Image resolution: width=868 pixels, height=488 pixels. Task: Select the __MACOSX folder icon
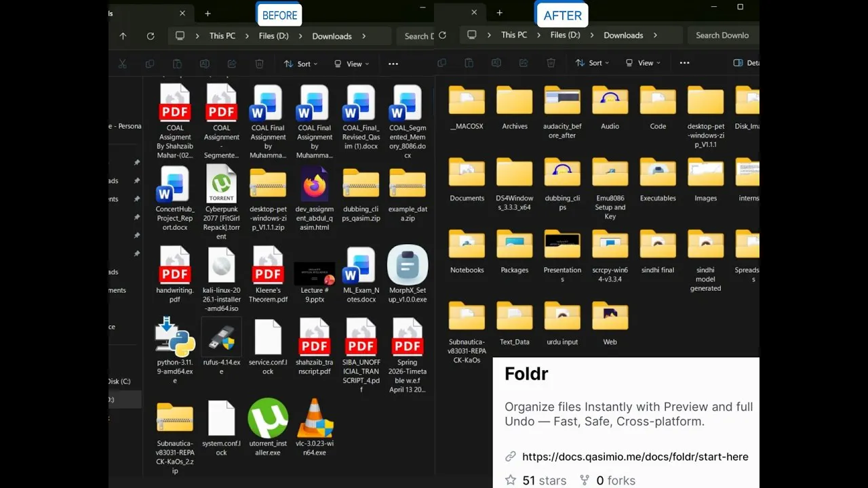[x=467, y=100]
